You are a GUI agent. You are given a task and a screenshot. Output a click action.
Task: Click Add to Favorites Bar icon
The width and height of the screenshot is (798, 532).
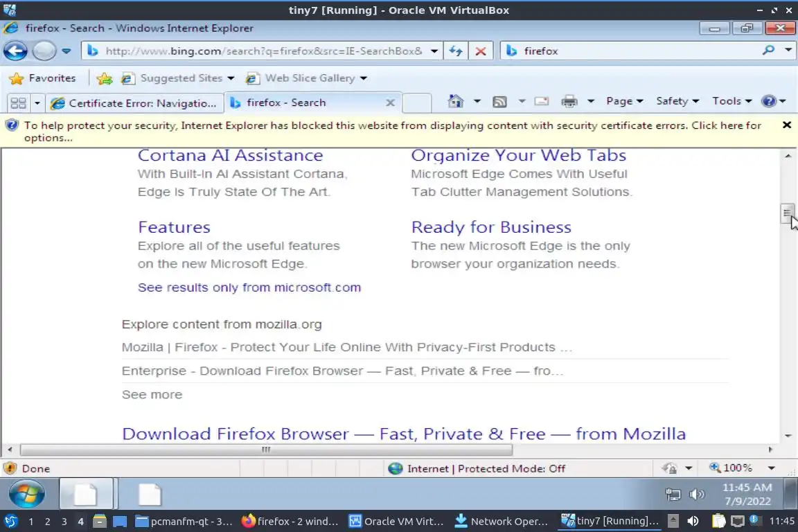point(105,78)
